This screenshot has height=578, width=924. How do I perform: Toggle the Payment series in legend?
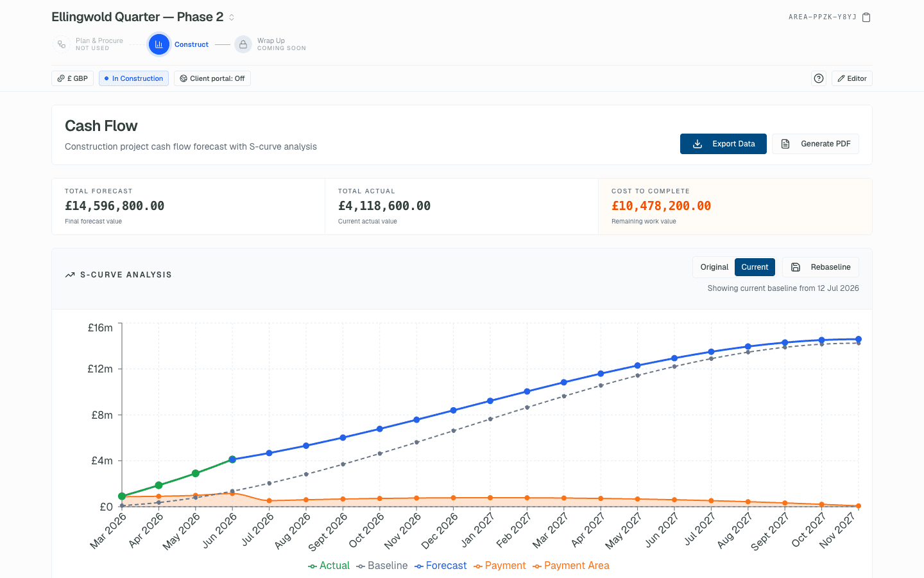click(x=500, y=566)
